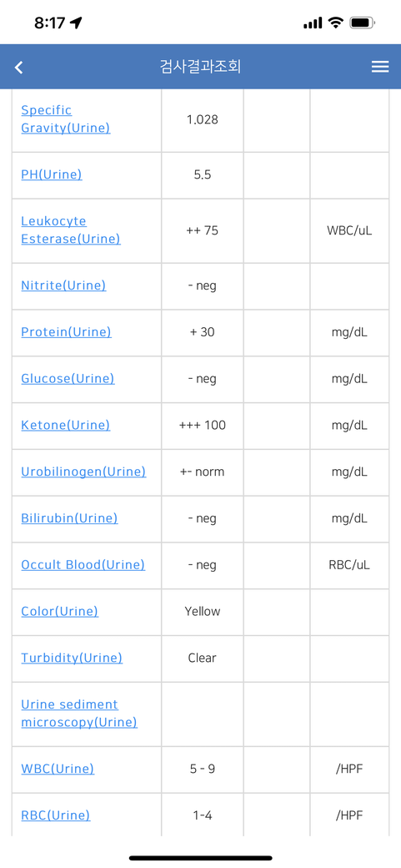The width and height of the screenshot is (401, 868).
Task: Tap the Wi-Fi status icon
Action: pyautogui.click(x=334, y=23)
